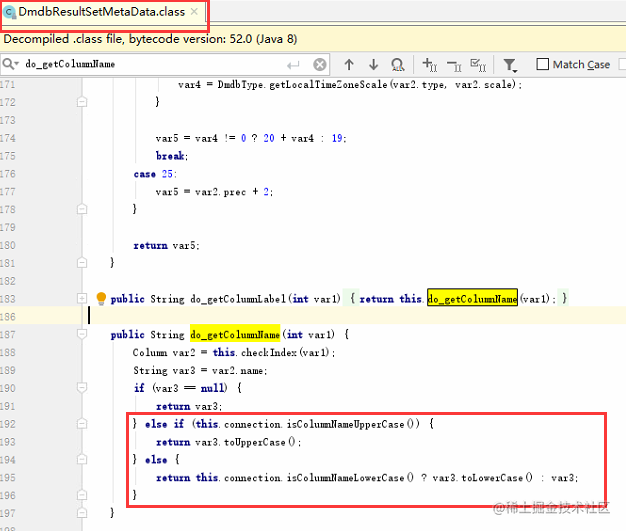Collapse the do_getColumnName method body
This screenshot has height=531, width=626.
(x=82, y=334)
